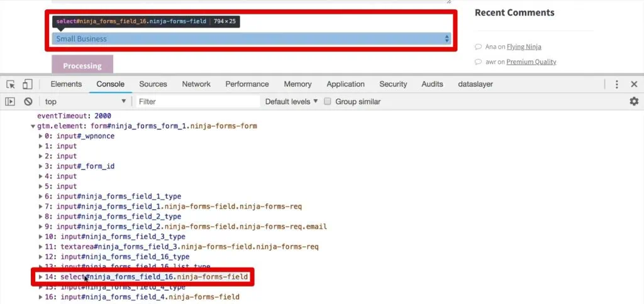Screen dimensions: 644x304
Task: Expand entry 6: input#ninja_forms_field_1_type
Action: (x=41, y=197)
